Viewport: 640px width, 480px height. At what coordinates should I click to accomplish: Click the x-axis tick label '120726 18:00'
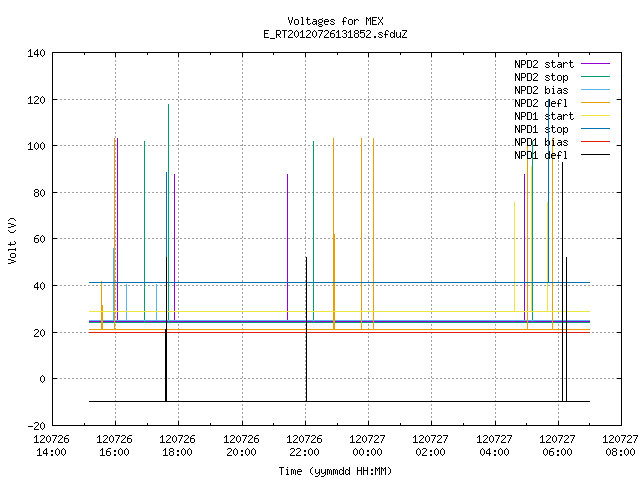click(x=178, y=446)
